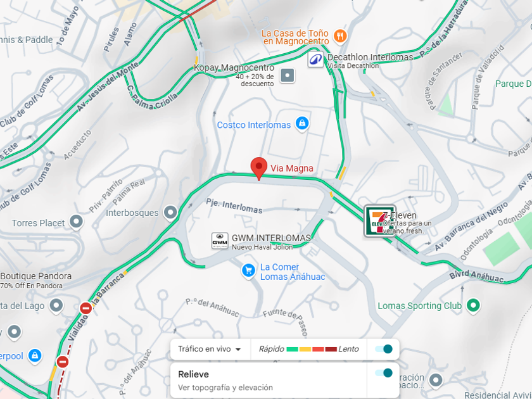
Task: Open Lomas Sporting Club green marker
Action: pos(472,306)
